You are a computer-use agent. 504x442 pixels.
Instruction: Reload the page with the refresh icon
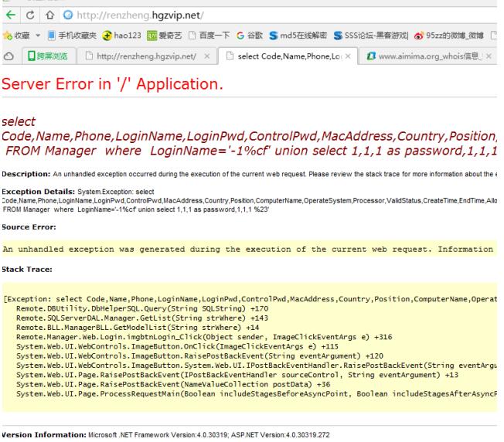coord(25,14)
